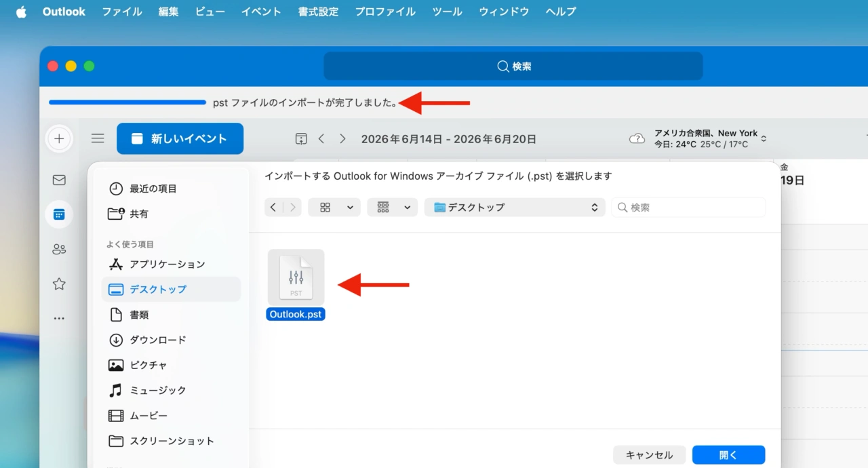The width and height of the screenshot is (868, 468).
Task: Click the weather cloud icon
Action: coord(637,138)
